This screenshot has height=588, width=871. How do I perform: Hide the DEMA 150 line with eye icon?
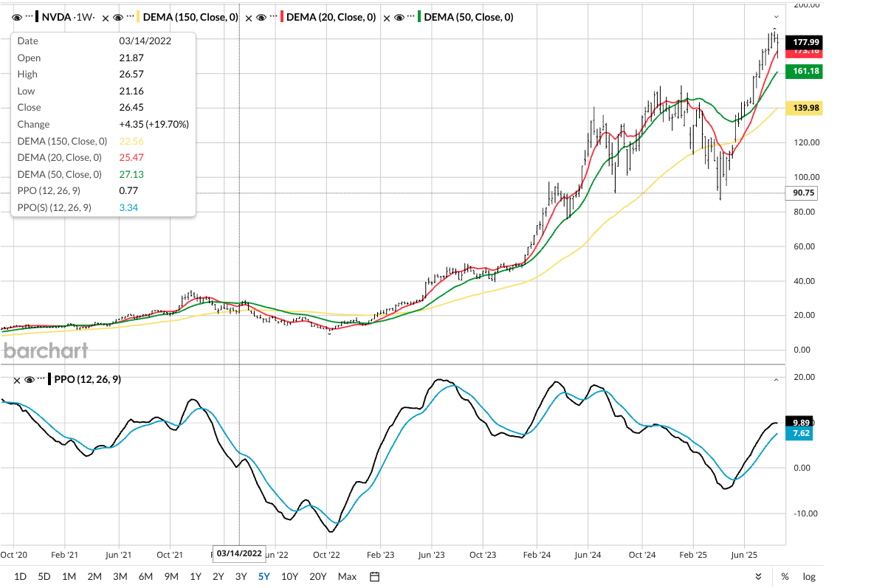[118, 18]
